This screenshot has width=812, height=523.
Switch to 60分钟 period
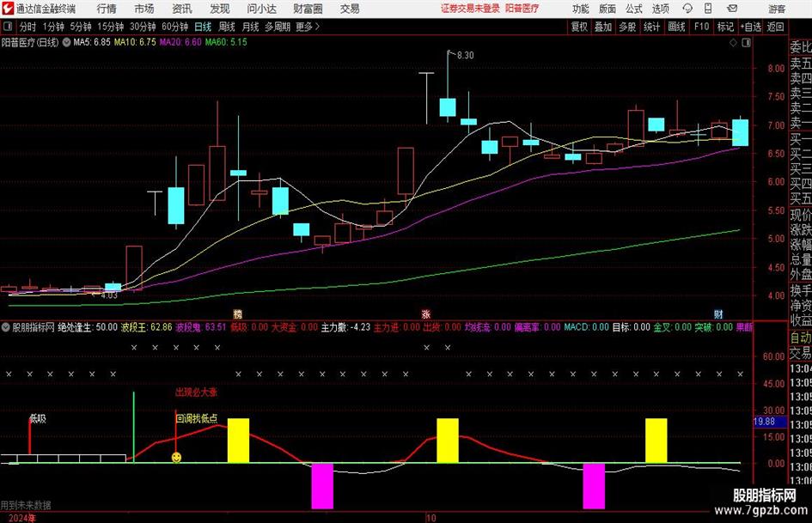click(175, 27)
